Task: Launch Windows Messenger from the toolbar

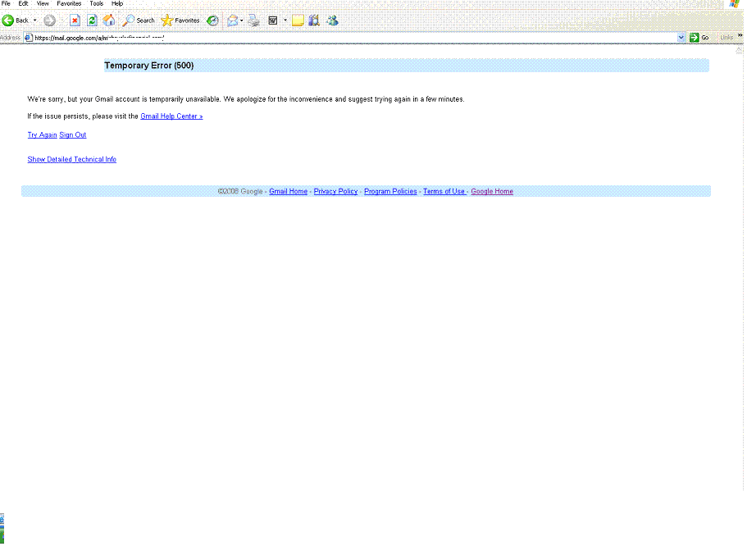Action: (334, 20)
